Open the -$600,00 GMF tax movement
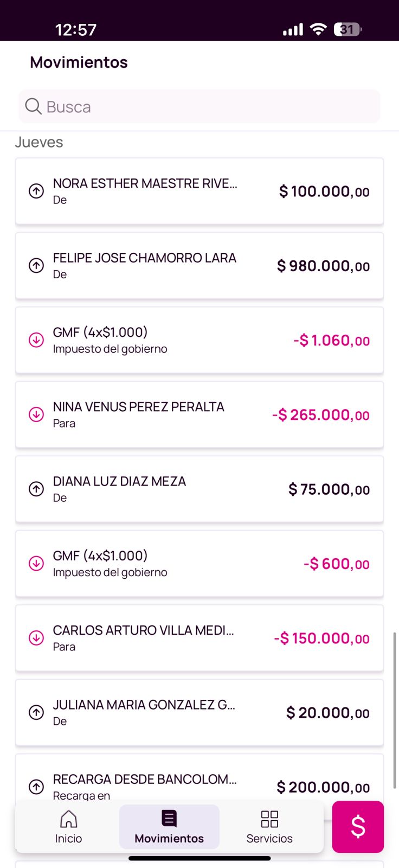Image resolution: width=399 pixels, height=868 pixels. pos(199,564)
